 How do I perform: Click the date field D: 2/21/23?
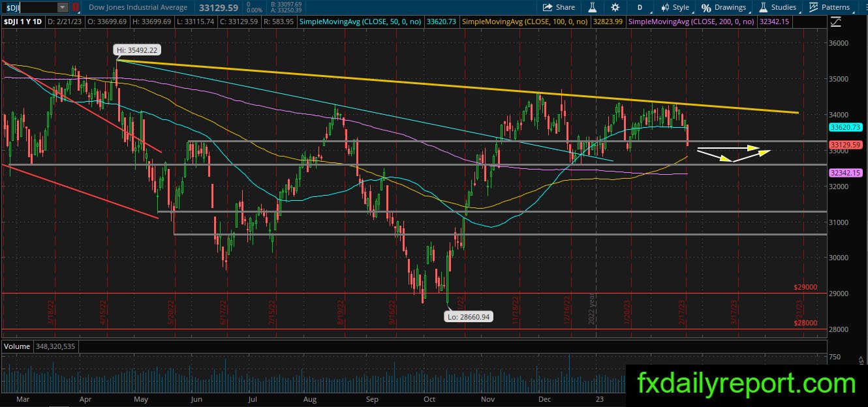coord(65,22)
